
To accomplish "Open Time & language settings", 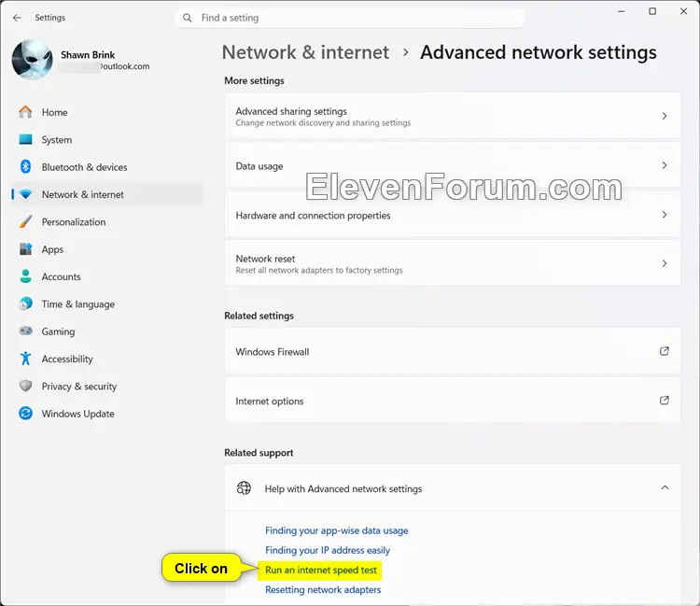I will click(107, 304).
